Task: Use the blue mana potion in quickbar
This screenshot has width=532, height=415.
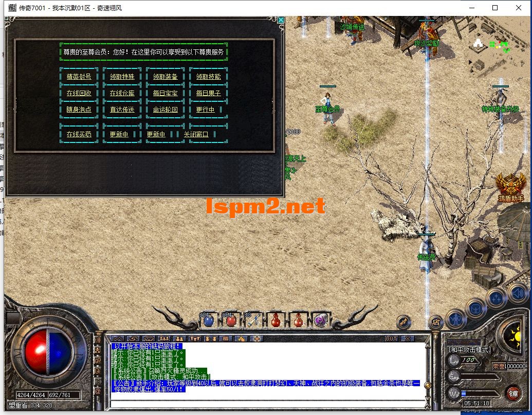Action: 209,320
